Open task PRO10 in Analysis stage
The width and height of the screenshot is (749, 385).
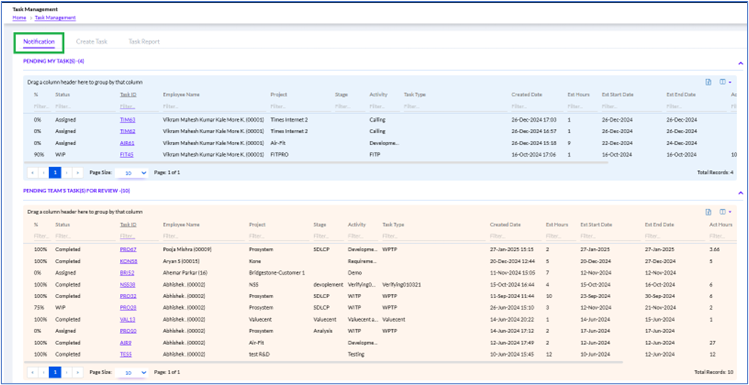coord(128,331)
